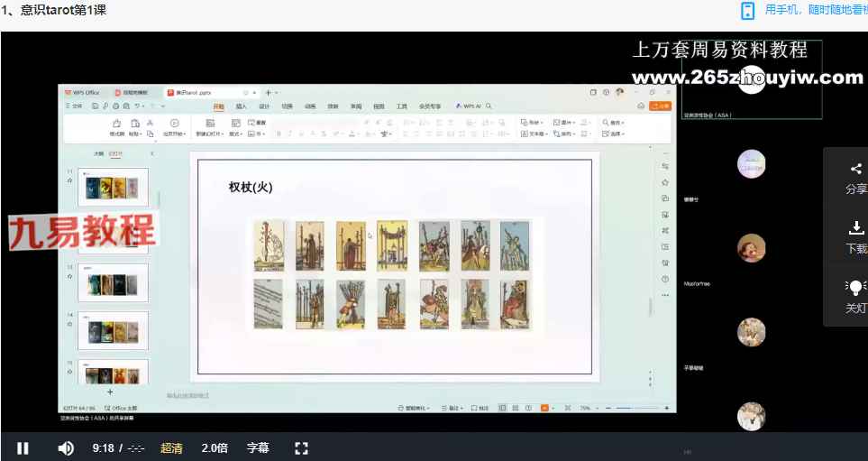Switch to the 插入 ribbon tab

[242, 106]
